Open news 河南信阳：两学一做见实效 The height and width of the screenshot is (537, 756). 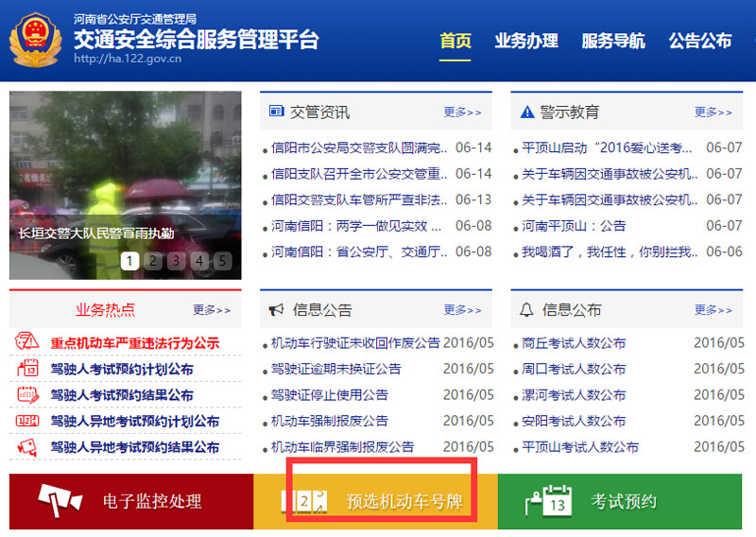tap(356, 226)
